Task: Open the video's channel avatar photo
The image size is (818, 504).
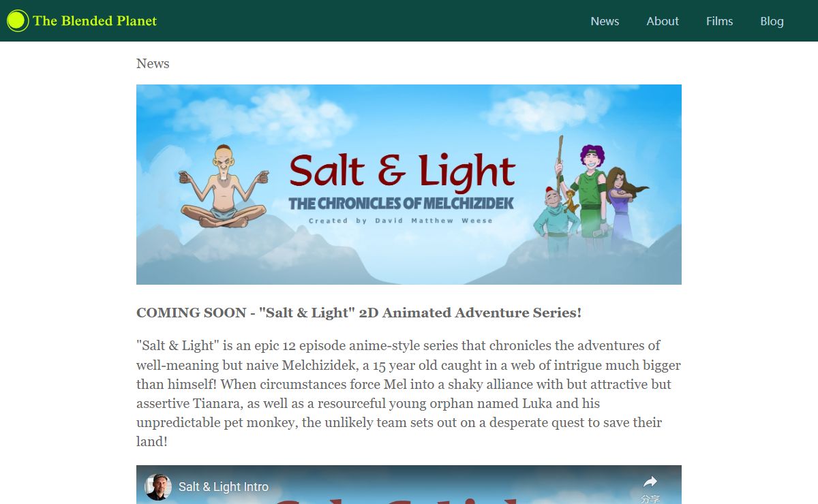Action: tap(158, 487)
